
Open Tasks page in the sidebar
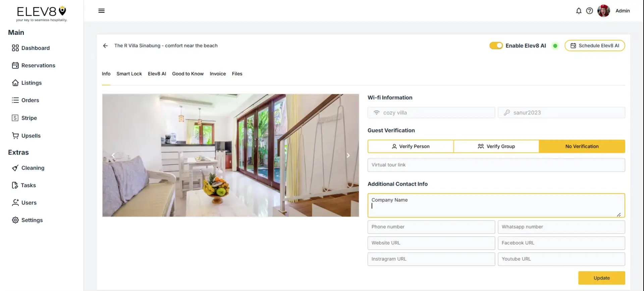click(28, 185)
